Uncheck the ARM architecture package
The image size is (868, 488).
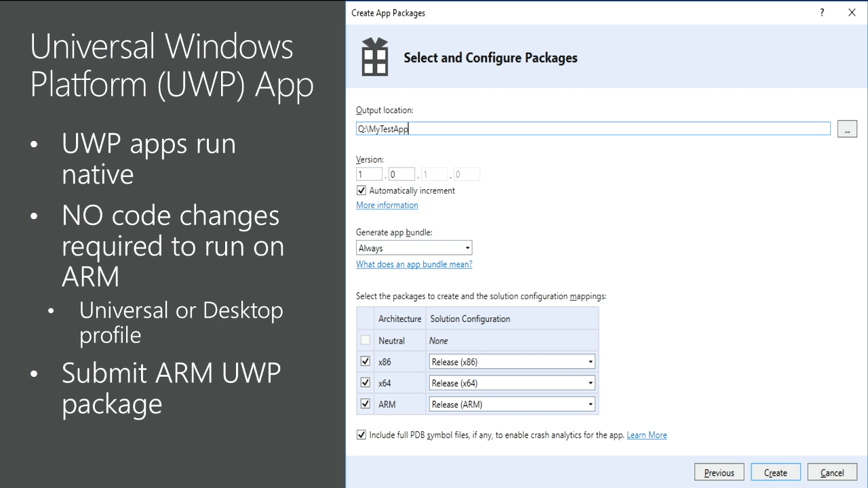click(x=365, y=404)
